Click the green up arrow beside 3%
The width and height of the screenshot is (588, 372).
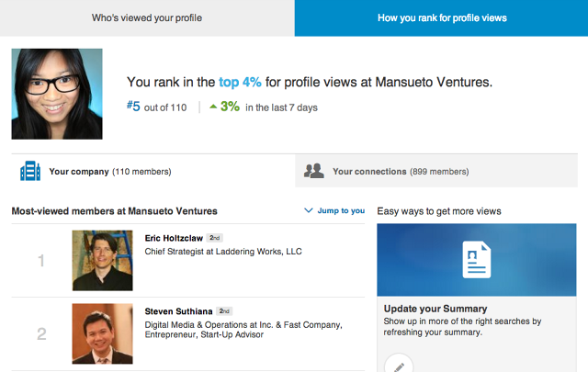pos(213,107)
